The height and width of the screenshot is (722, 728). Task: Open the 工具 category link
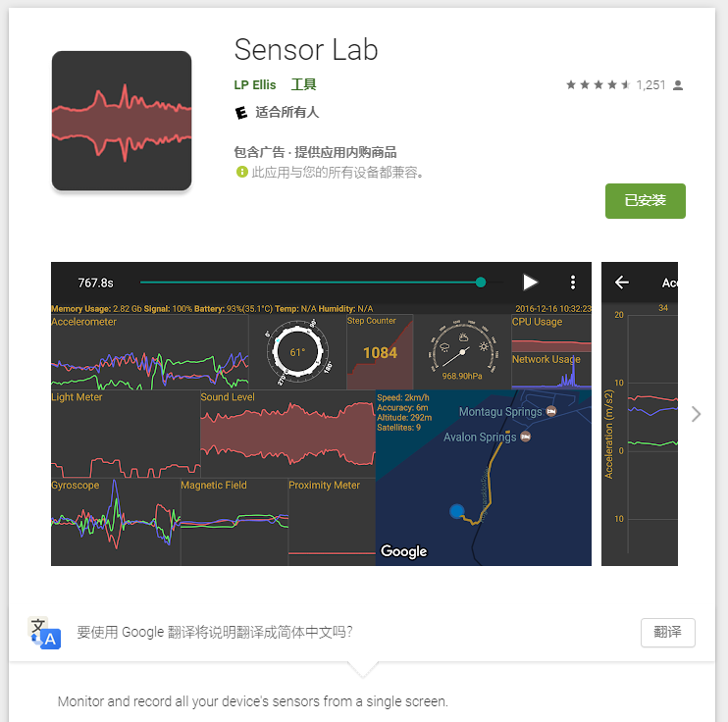point(303,84)
